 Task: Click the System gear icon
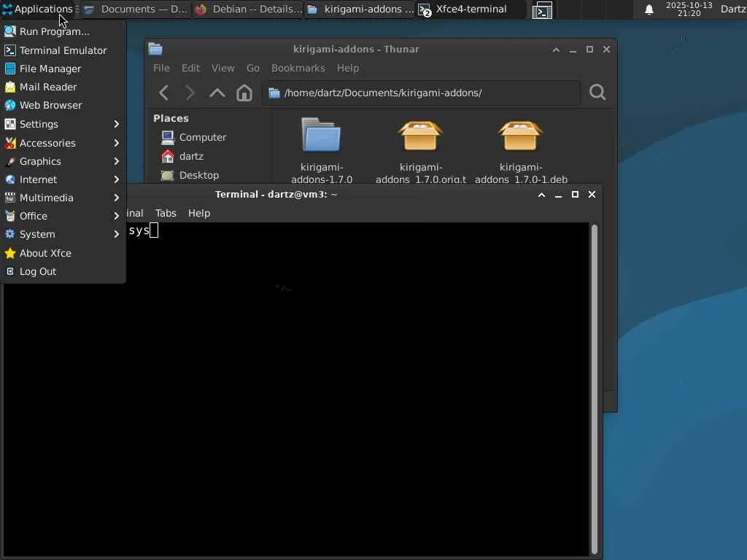10,234
